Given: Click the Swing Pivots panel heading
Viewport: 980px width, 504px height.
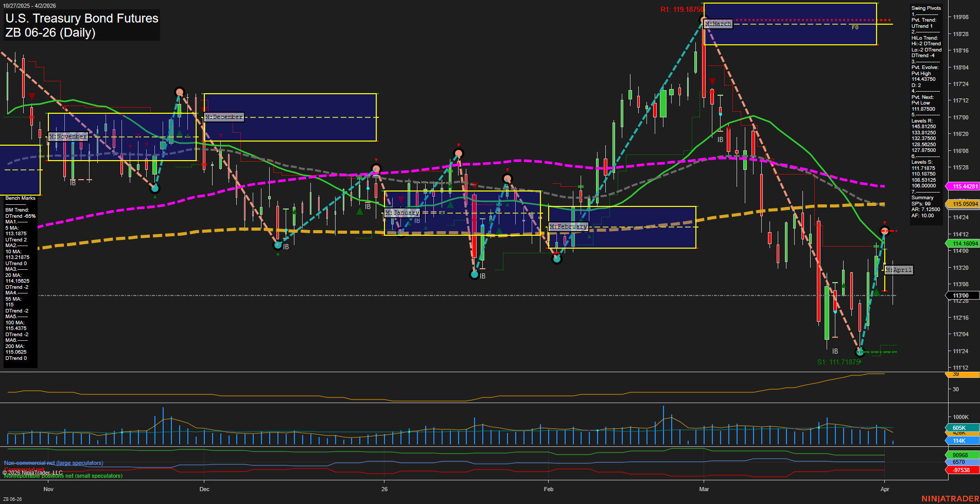Looking at the screenshot, I should coord(926,8).
